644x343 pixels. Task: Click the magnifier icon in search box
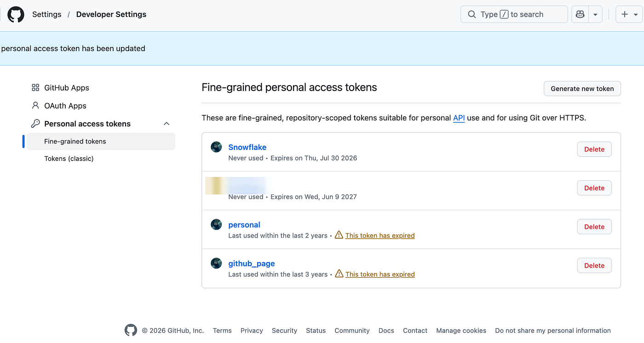pyautogui.click(x=472, y=14)
